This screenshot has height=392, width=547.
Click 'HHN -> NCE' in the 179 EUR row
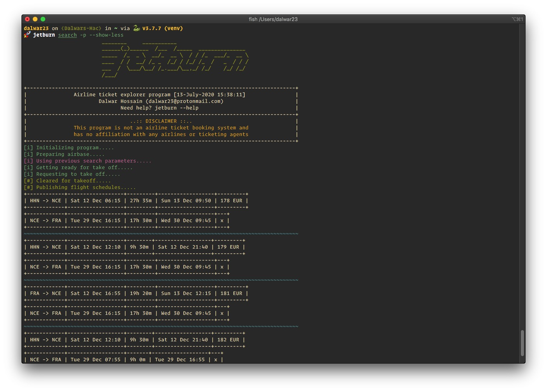pos(46,247)
